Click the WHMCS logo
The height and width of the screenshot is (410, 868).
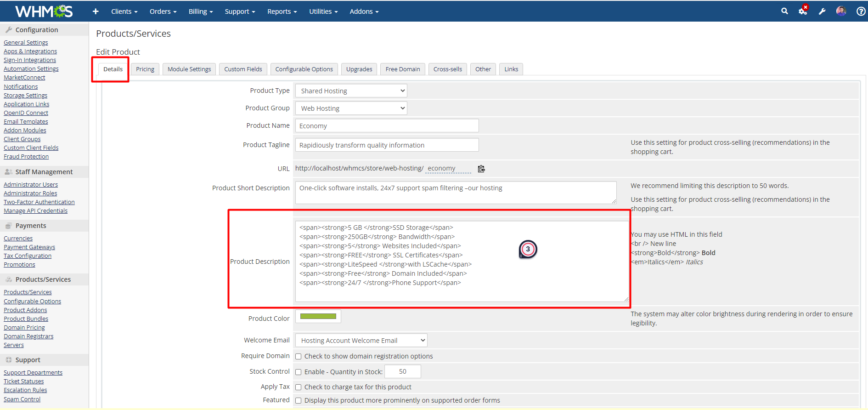tap(44, 11)
